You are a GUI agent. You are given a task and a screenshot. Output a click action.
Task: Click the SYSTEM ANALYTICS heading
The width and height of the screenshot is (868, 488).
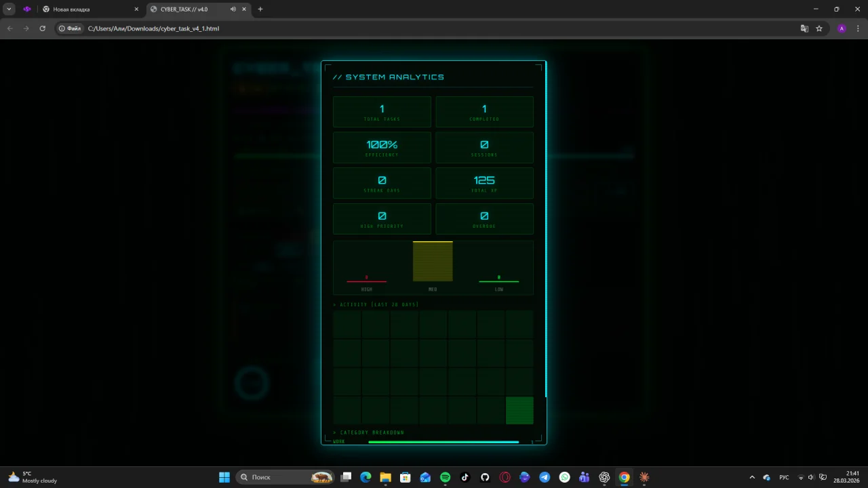(389, 77)
